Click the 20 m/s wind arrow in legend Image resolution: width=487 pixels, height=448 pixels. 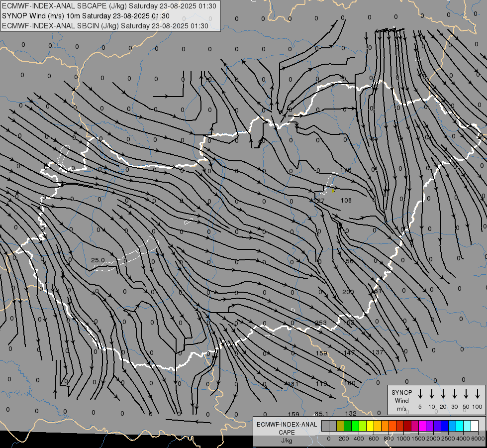pyautogui.click(x=443, y=394)
